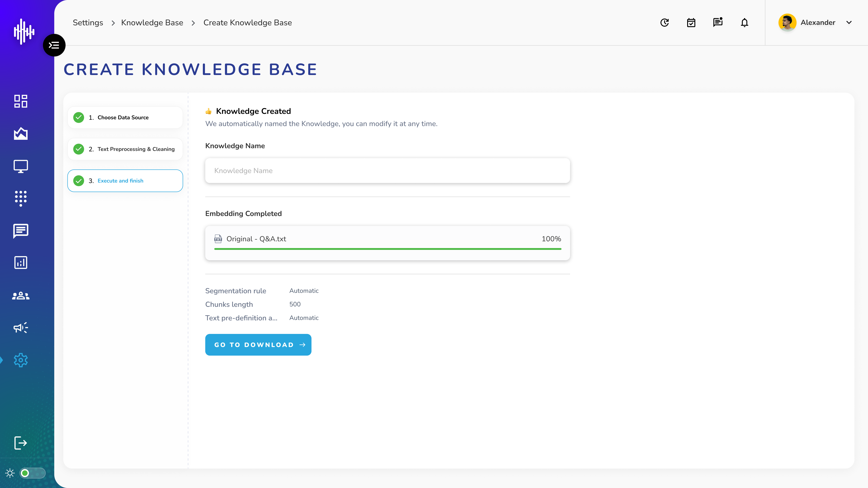Select step 2 Text Preprocessing & Cleaning
Screen dimensions: 868x488
[x=125, y=149]
